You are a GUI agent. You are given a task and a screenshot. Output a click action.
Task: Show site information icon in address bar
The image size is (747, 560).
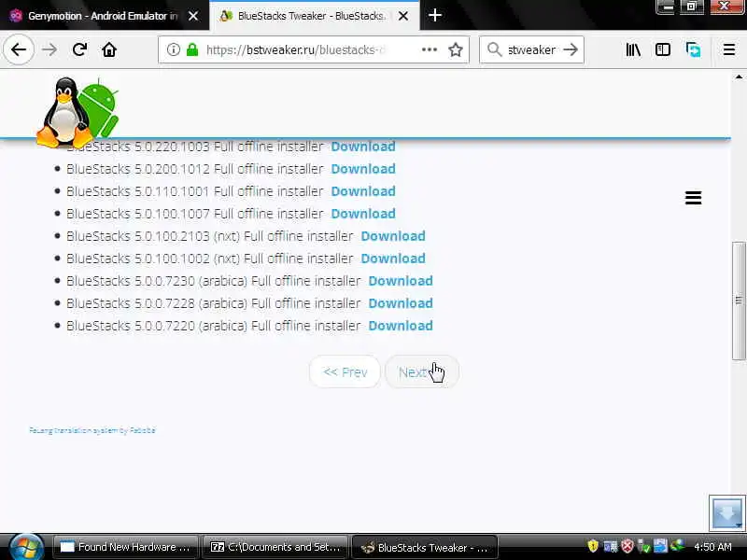coord(174,49)
